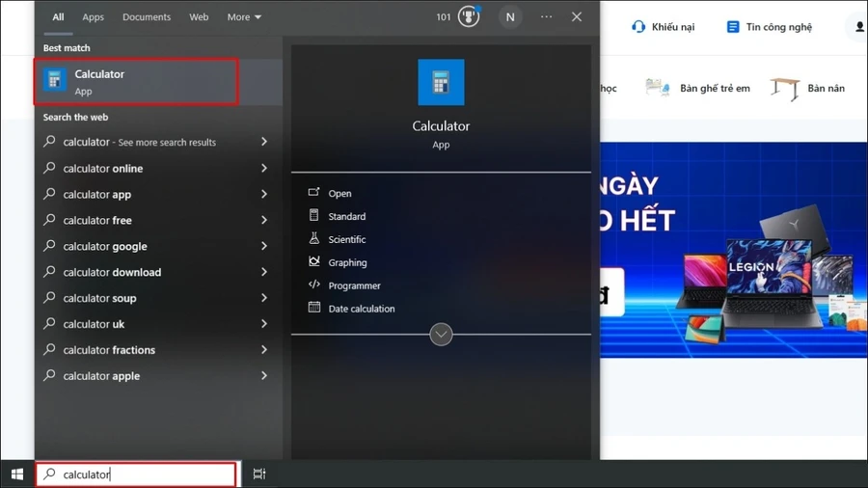Launch Calculator in Standard mode via its icon
868x488 pixels.
point(313,215)
